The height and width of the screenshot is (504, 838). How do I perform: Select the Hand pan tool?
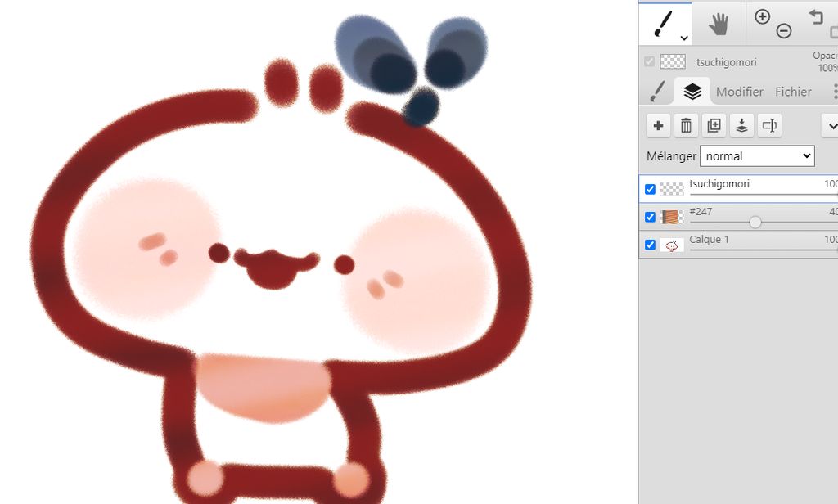tap(719, 24)
